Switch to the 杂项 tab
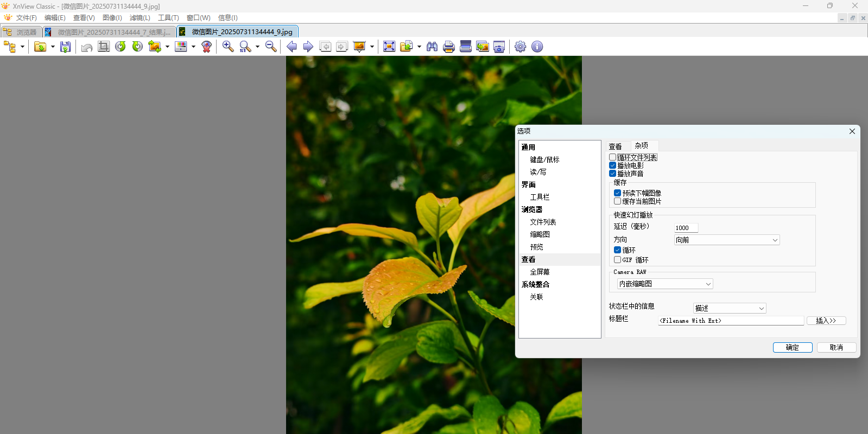 point(642,146)
